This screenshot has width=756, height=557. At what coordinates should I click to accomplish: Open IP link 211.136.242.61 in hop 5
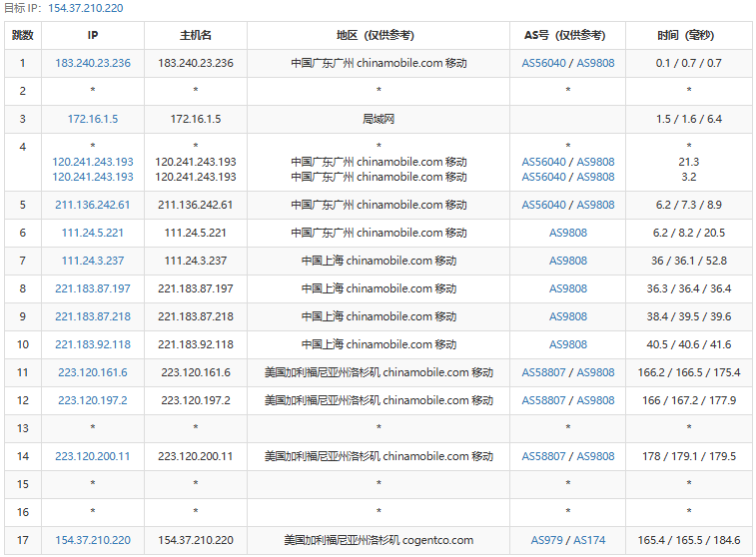coord(93,205)
